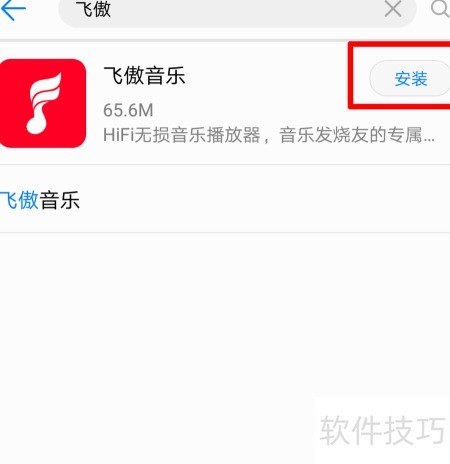Select the first search result card

point(225,103)
